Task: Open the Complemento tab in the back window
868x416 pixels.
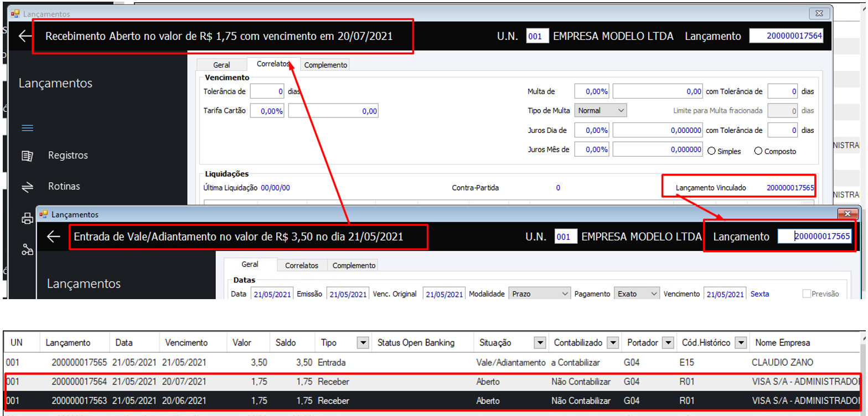Action: pos(325,65)
